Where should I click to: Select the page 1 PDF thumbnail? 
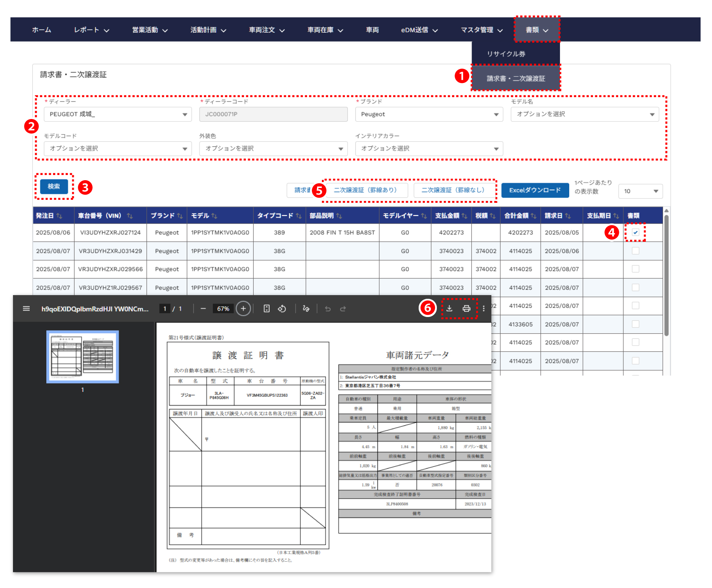pyautogui.click(x=82, y=356)
